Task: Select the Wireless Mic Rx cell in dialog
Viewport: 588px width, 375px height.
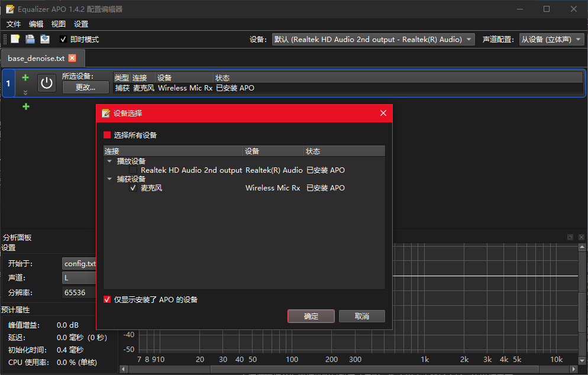Action: click(x=273, y=188)
